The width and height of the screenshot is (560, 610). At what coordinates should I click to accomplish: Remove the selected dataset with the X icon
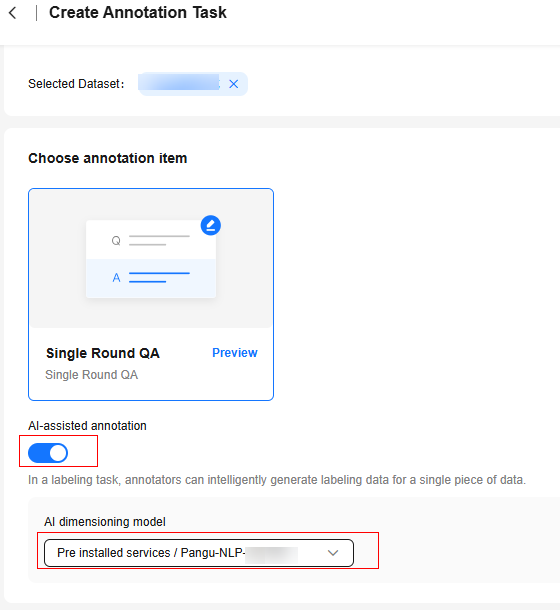click(233, 84)
